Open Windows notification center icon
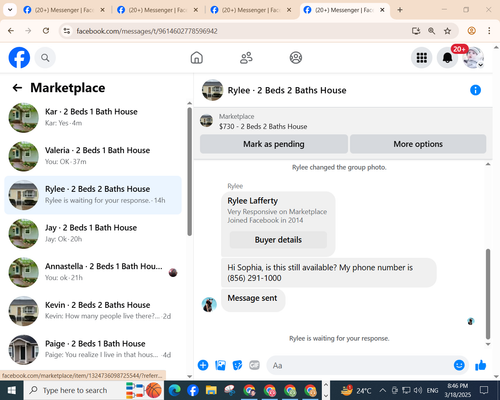 (x=484, y=390)
